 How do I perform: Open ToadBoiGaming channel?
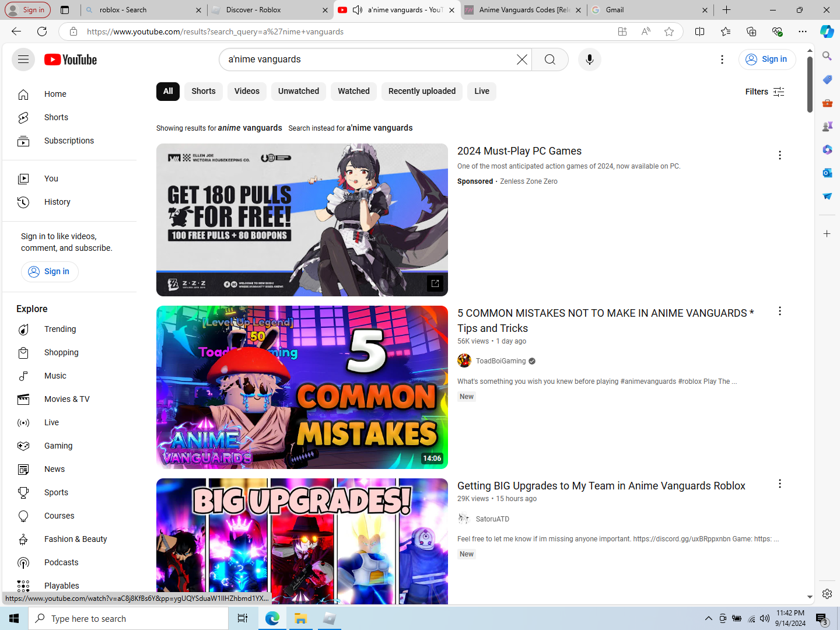point(501,361)
